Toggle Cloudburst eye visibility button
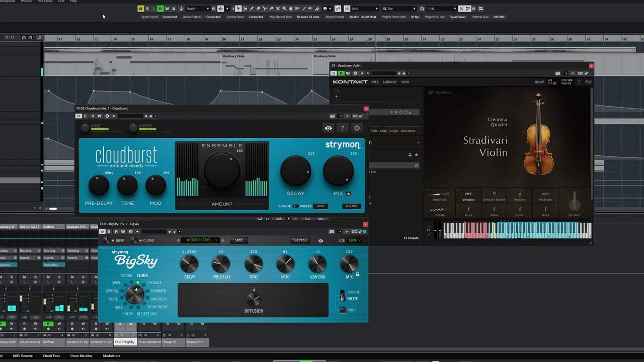644x362 pixels. [328, 128]
